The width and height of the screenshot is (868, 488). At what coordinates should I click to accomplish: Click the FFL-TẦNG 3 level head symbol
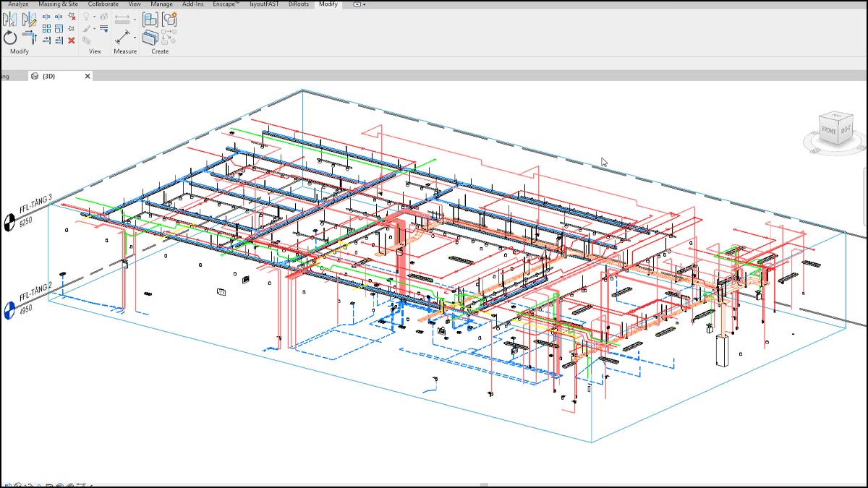(10, 223)
